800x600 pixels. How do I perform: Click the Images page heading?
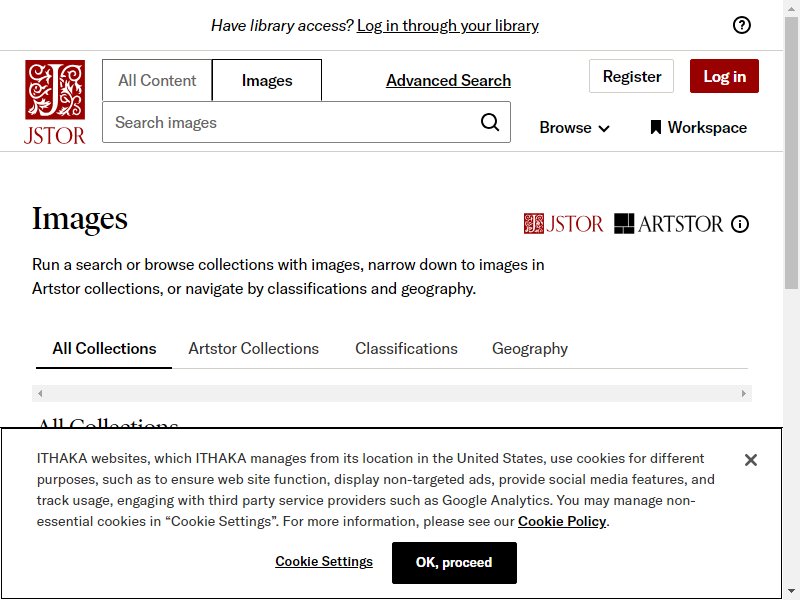(80, 219)
